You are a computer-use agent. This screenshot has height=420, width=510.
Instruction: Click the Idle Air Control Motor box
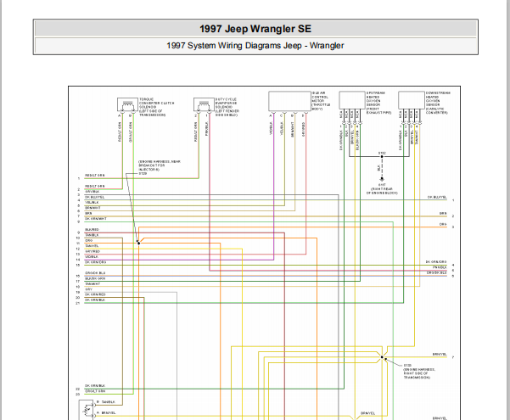pos(289,101)
